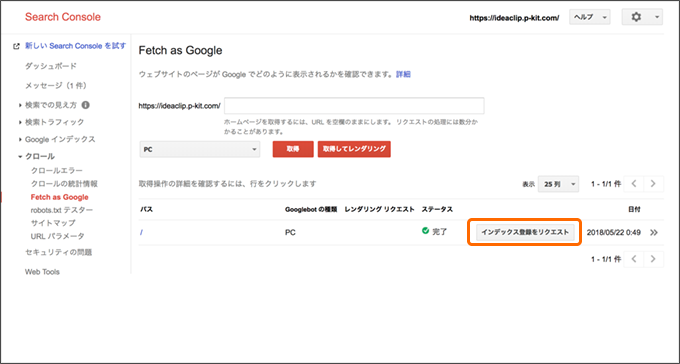Click the info icon beside 検索での見え方
The width and height of the screenshot is (680, 364).
[85, 105]
